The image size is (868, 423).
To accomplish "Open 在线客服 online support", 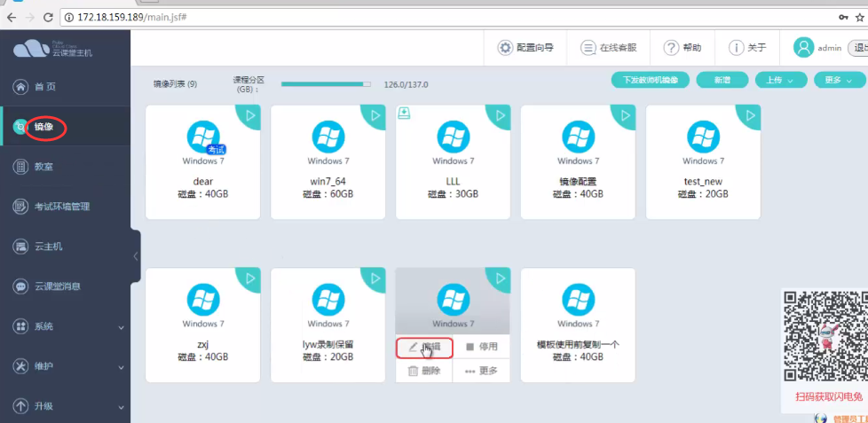I will point(608,48).
